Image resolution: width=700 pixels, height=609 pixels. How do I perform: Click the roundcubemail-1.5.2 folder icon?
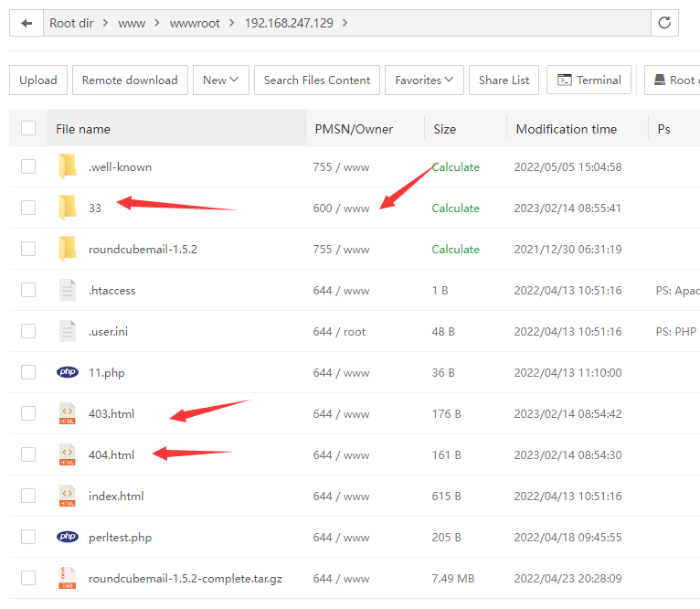pyautogui.click(x=68, y=249)
